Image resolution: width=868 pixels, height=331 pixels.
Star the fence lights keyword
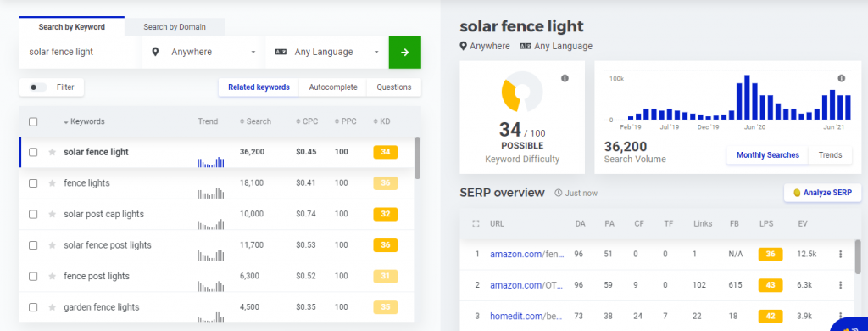(52, 183)
